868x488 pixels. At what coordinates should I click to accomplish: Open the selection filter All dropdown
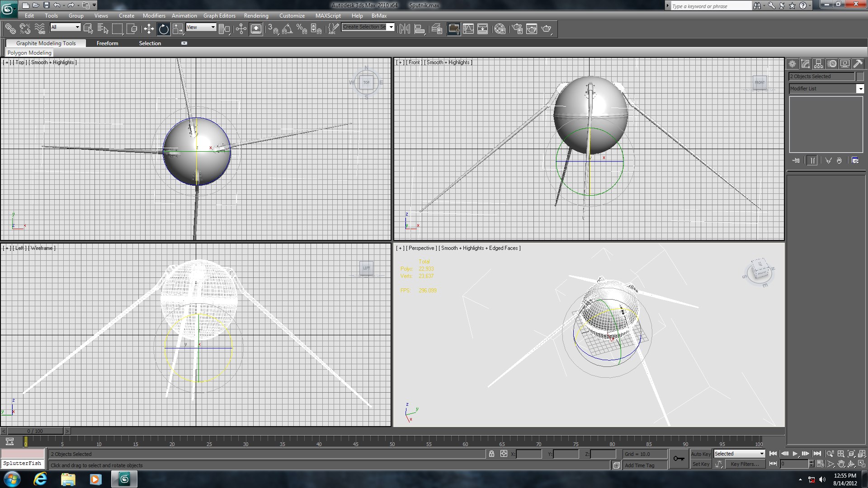click(x=65, y=27)
